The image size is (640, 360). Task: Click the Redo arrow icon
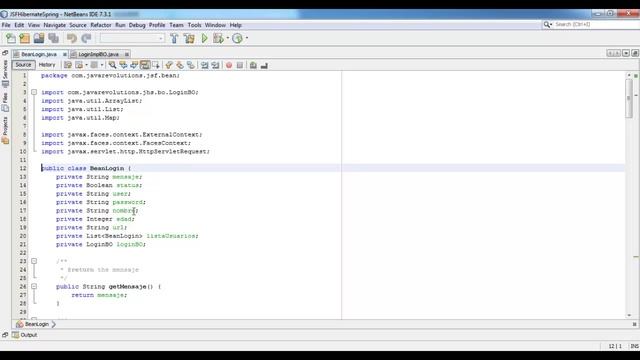pyautogui.click(x=86, y=38)
